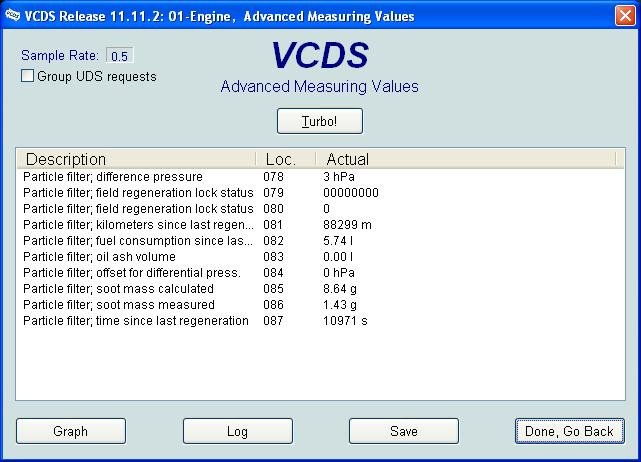The height and width of the screenshot is (462, 641).
Task: Enable the Group UDS requests checkbox
Action: pyautogui.click(x=27, y=76)
